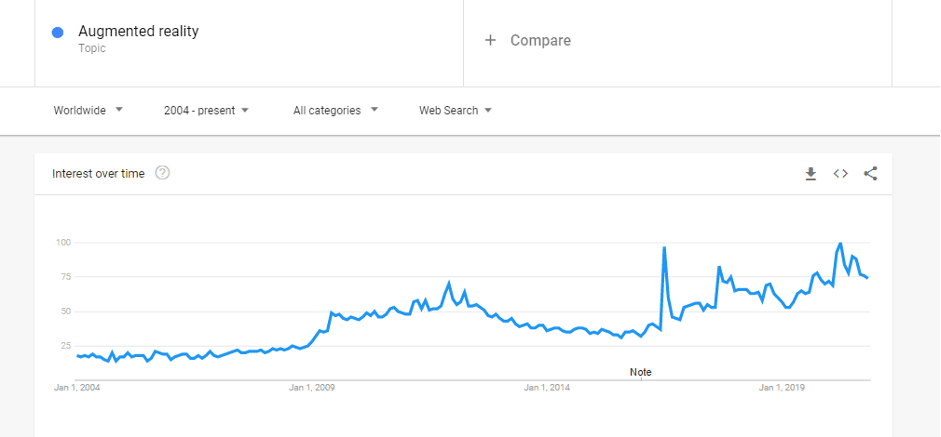Share the Interest over time chart
The image size is (941, 437).
870,174
